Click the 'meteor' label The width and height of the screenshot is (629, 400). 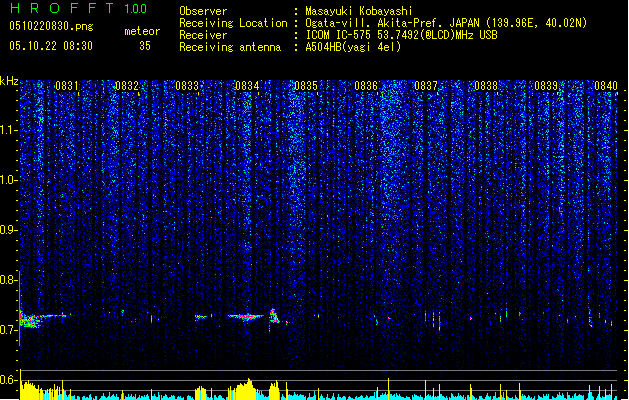pos(142,31)
